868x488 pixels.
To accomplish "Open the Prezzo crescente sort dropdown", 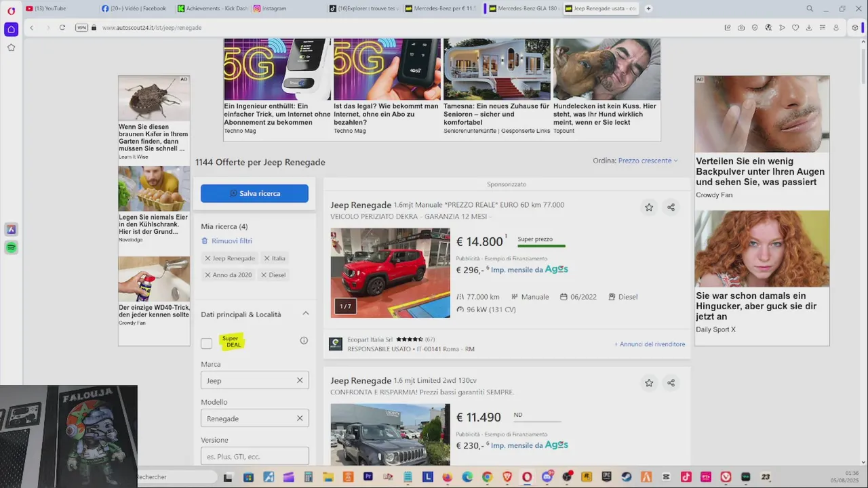I will 648,161.
